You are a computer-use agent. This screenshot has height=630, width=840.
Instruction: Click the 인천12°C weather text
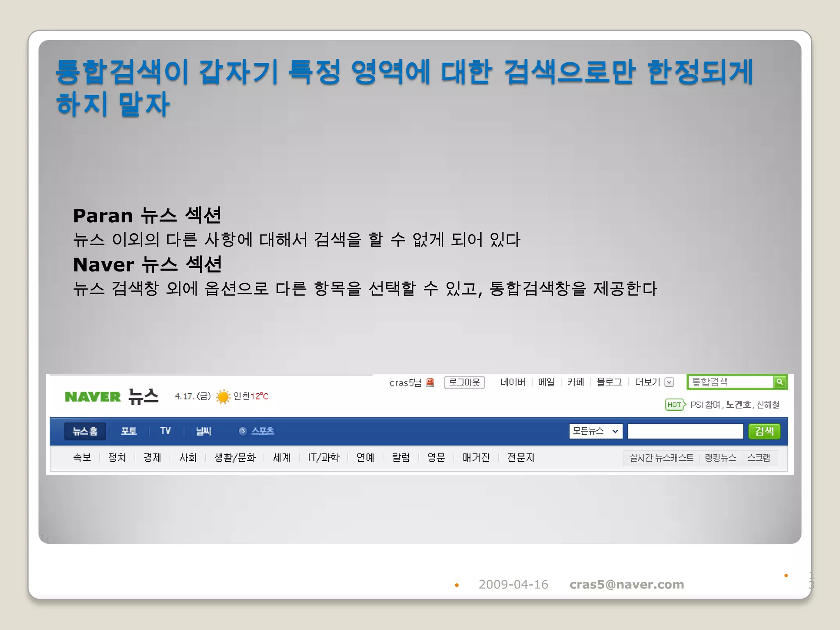[251, 396]
